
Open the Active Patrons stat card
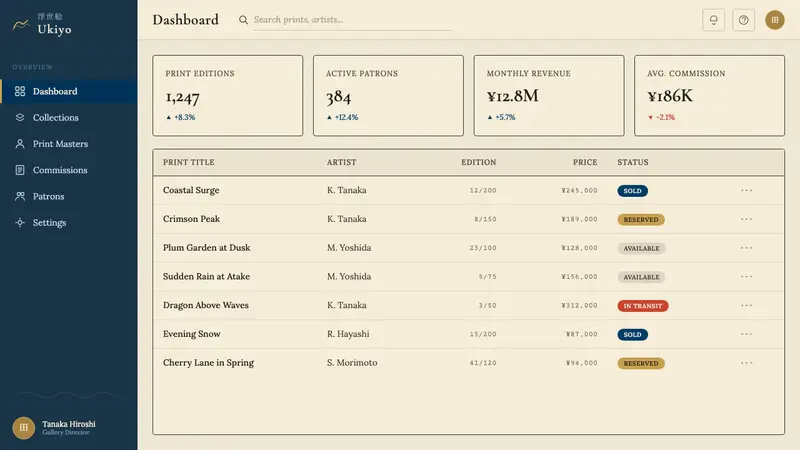[x=388, y=95]
